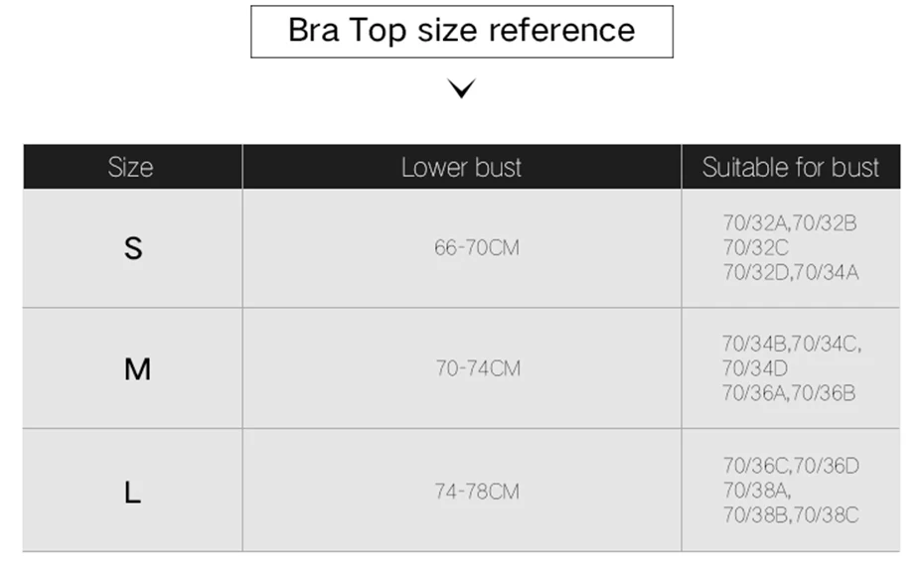Click the 70/34D text line
The image size is (924, 571).
755,368
